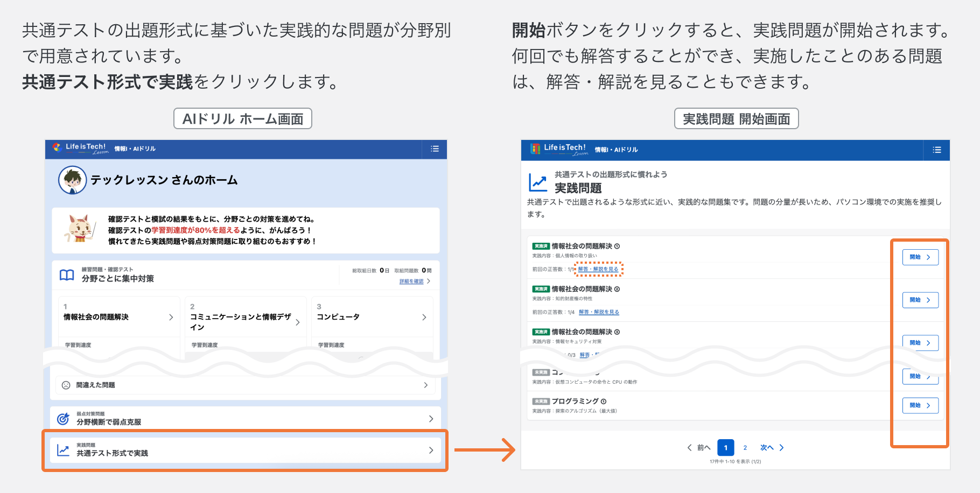Click 開始 for the 探索のアルゴリズム problem

(920, 405)
